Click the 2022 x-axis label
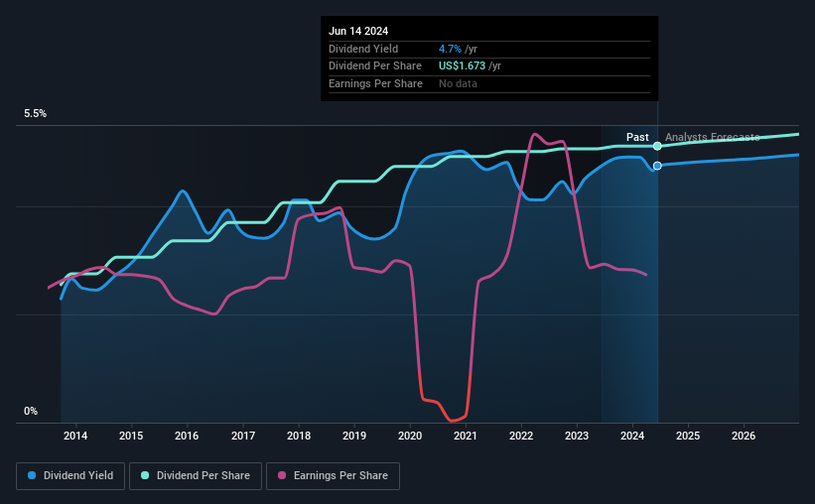Image resolution: width=815 pixels, height=504 pixels. [x=521, y=436]
